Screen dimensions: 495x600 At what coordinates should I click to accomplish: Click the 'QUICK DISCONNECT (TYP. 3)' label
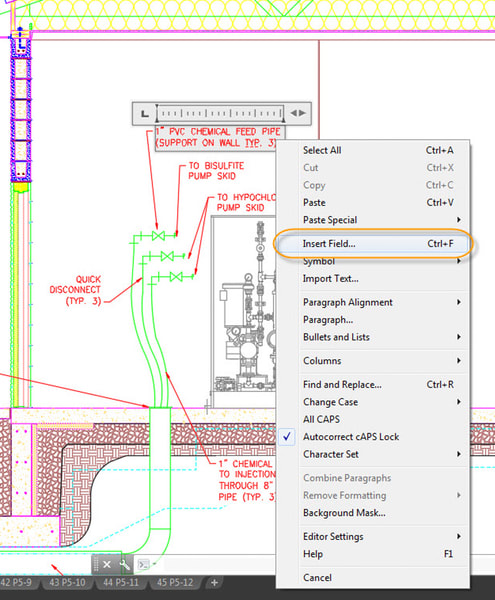[x=75, y=290]
